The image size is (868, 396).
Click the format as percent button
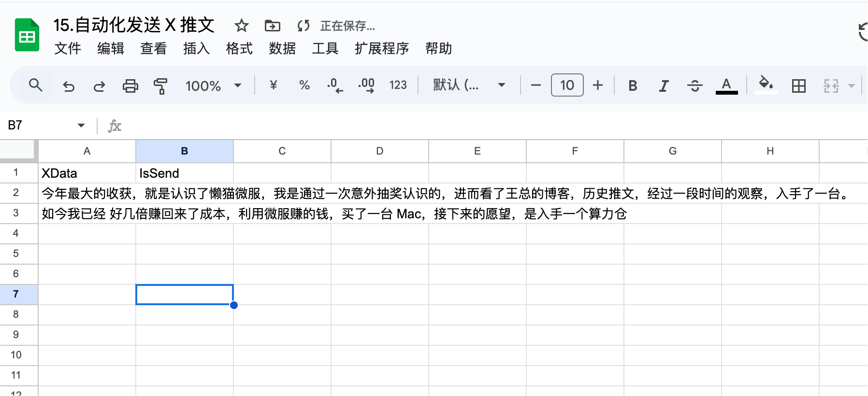304,85
